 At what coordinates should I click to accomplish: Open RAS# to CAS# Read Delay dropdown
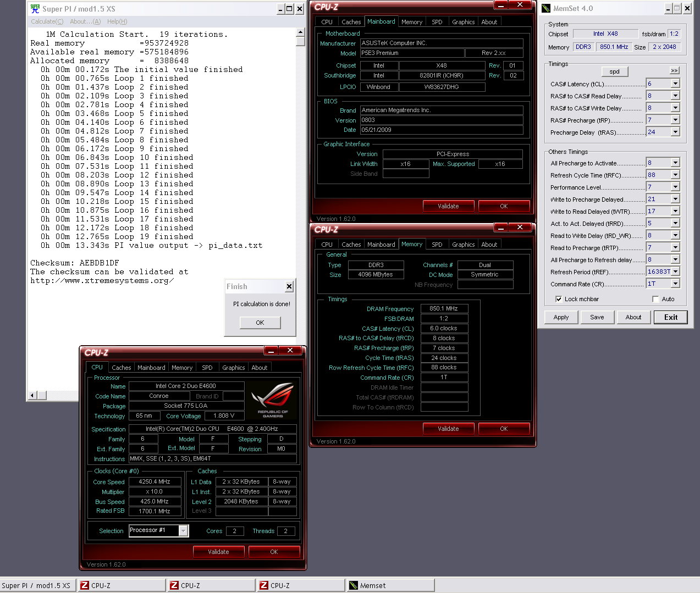[675, 96]
